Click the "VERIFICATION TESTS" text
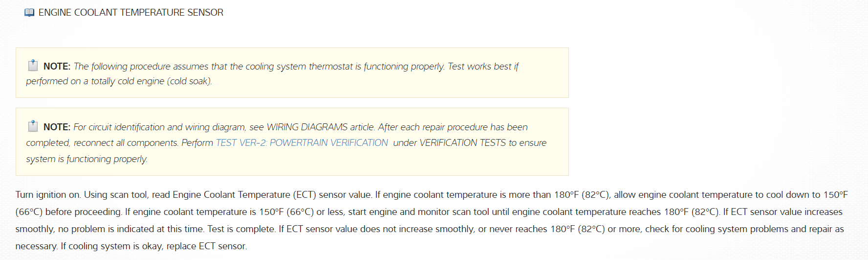This screenshot has width=868, height=260. [x=462, y=143]
